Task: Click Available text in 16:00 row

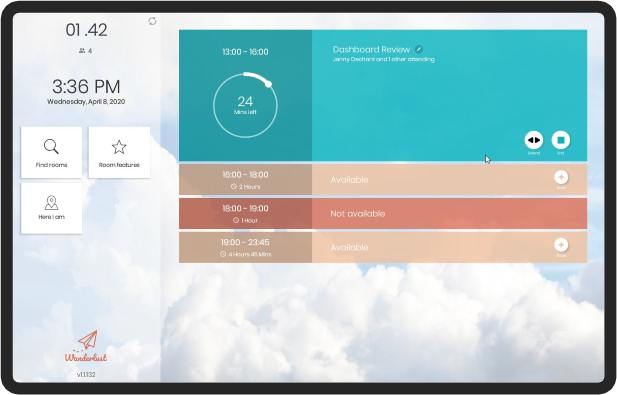Action: point(349,180)
